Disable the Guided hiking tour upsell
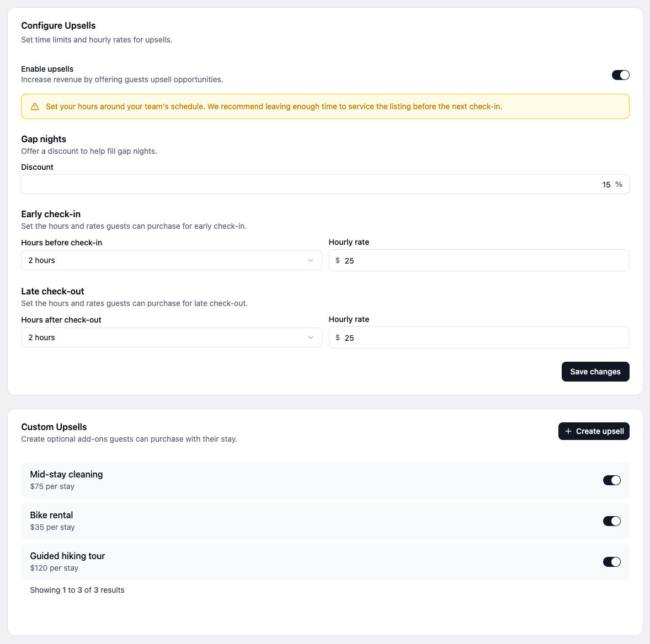 (x=612, y=561)
